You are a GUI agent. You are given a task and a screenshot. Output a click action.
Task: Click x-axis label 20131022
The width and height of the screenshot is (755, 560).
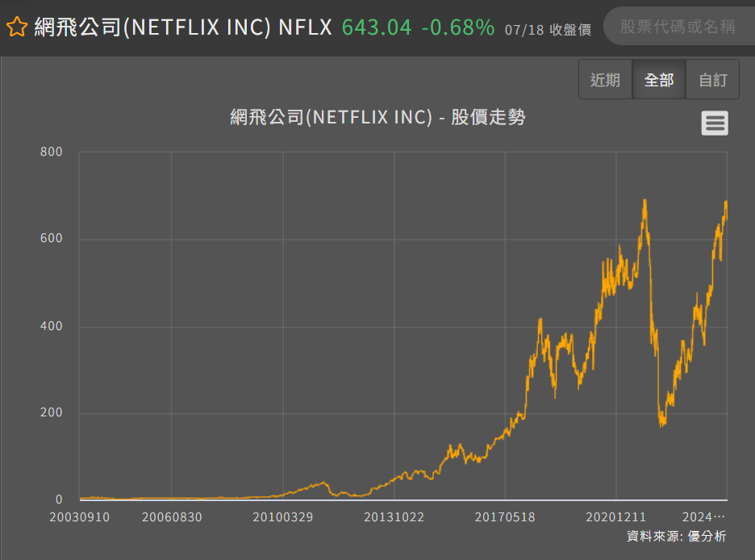click(394, 517)
